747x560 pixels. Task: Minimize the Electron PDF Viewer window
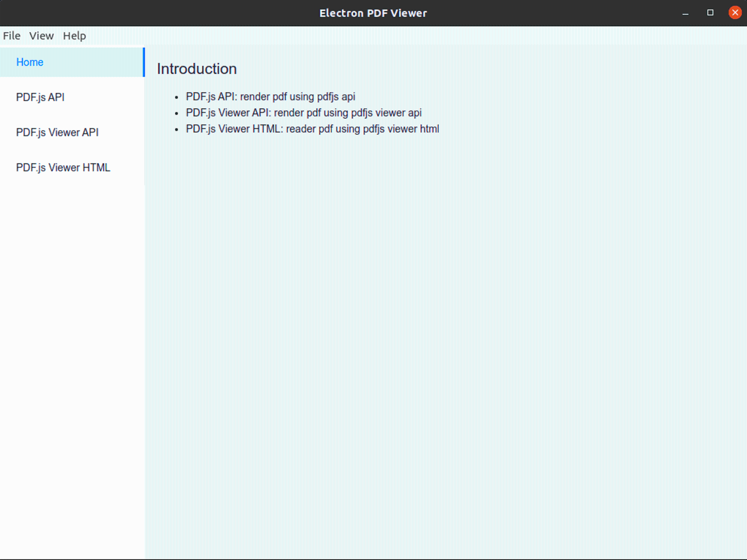click(x=685, y=13)
